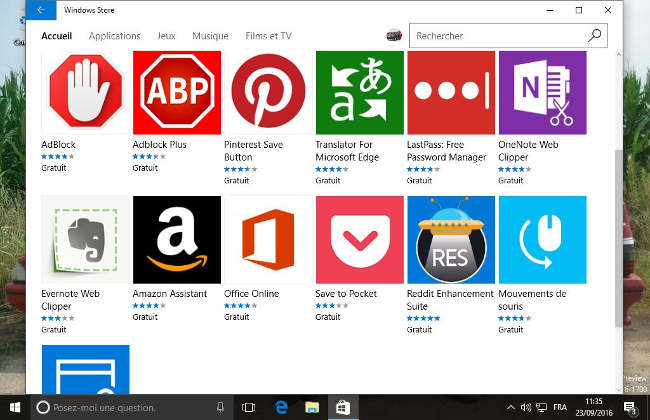Open the Adblock Plus ABP icon
Viewport: 650px width, 420px height.
pos(177,92)
